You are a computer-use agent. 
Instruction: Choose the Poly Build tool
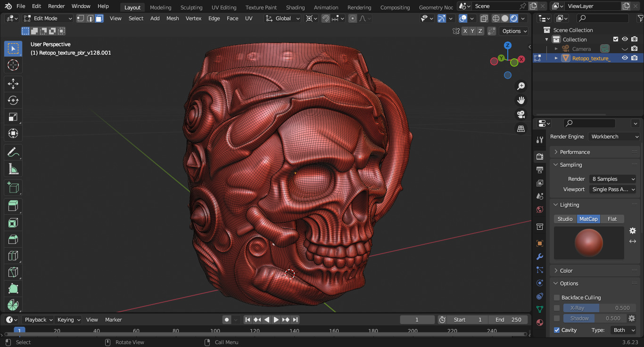point(13,289)
